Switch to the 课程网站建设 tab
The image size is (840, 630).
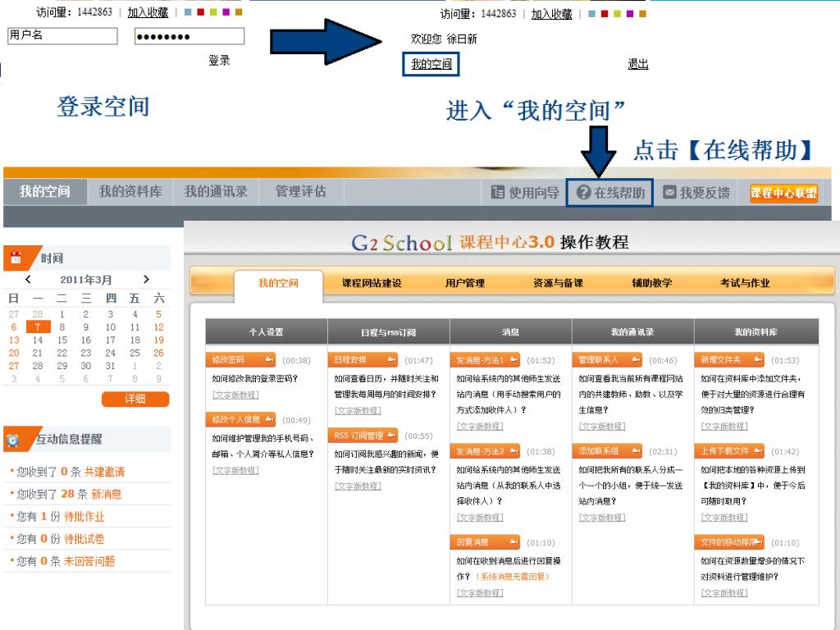pyautogui.click(x=372, y=283)
